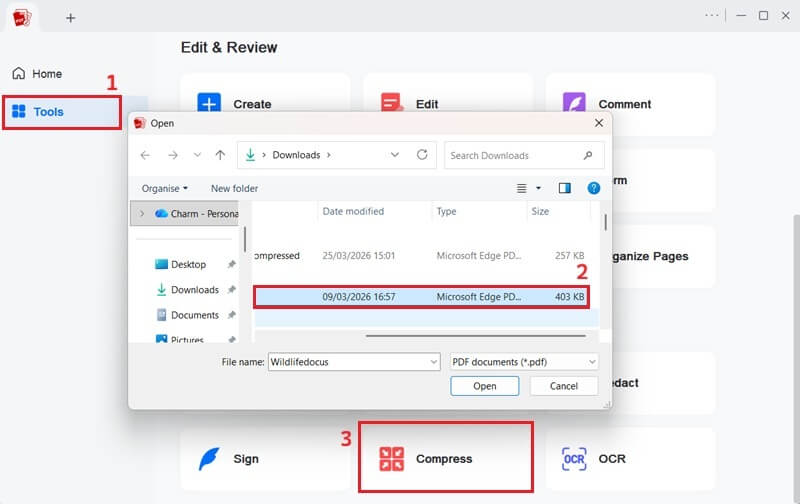Refresh the Downloads folder view

(x=422, y=155)
